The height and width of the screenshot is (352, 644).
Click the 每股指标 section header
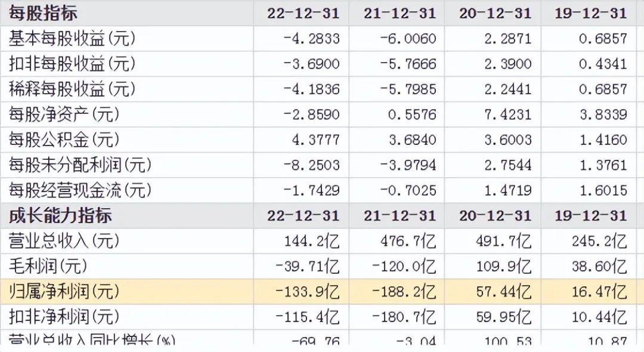(x=43, y=13)
